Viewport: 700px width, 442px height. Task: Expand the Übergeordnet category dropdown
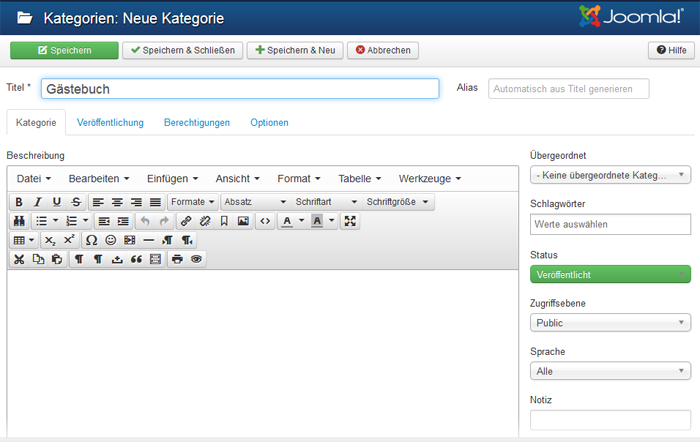point(610,175)
